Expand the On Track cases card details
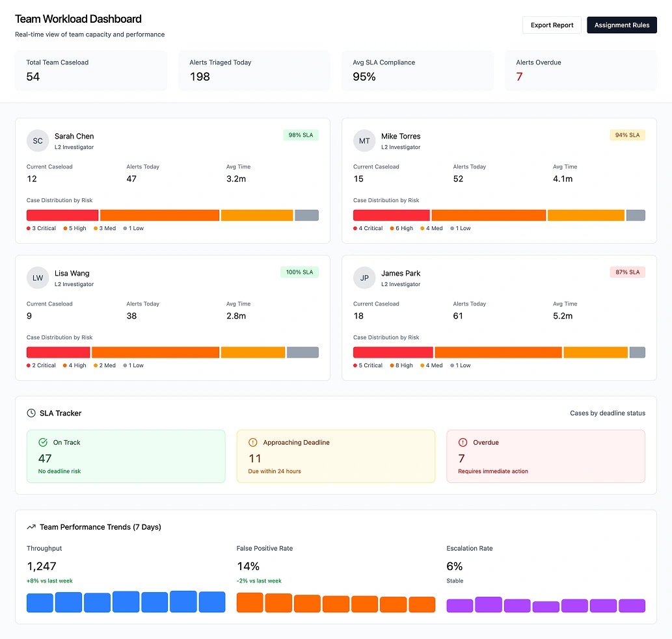The width and height of the screenshot is (672, 639). [126, 455]
